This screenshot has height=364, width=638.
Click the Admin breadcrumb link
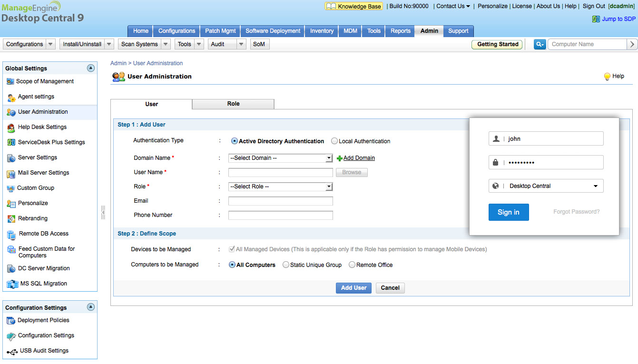(x=118, y=63)
